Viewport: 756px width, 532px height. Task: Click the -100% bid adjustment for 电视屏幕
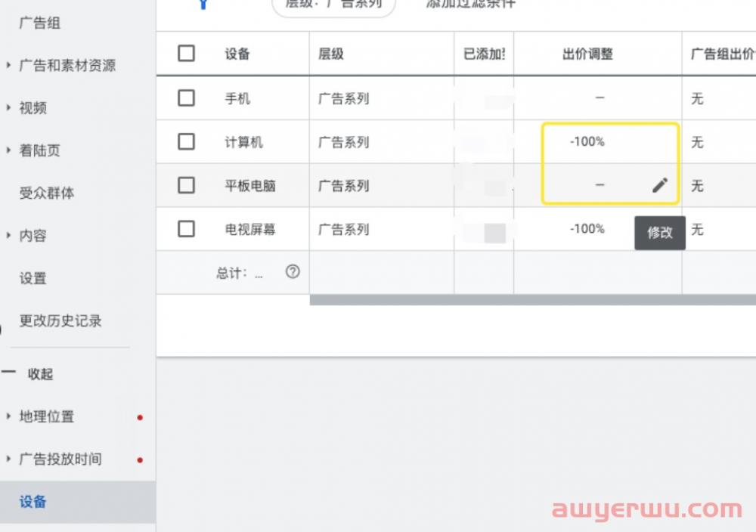point(587,228)
